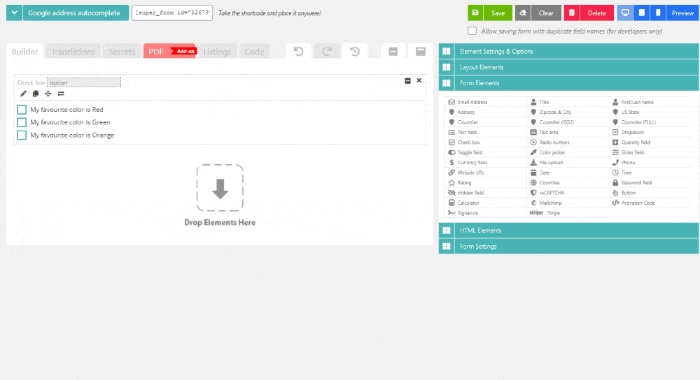
Task: Click the move handle of the Check box element
Action: coord(48,94)
